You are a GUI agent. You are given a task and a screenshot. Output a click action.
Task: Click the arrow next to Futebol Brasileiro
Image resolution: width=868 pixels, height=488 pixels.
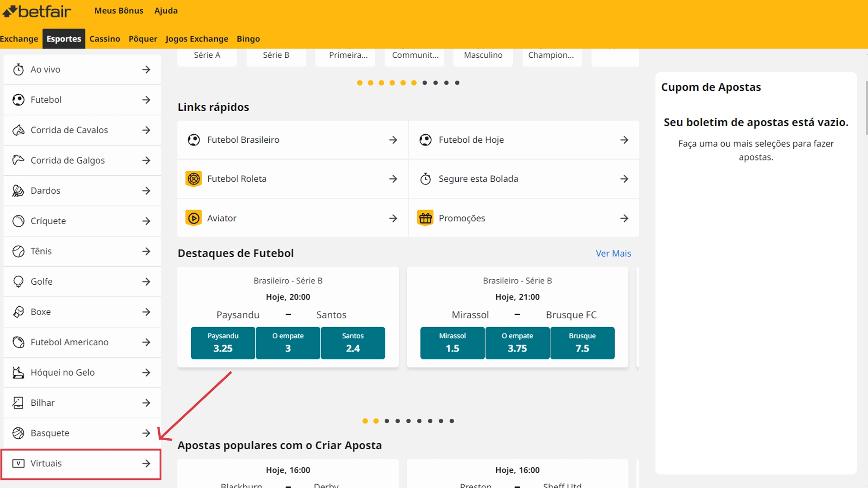coord(393,140)
